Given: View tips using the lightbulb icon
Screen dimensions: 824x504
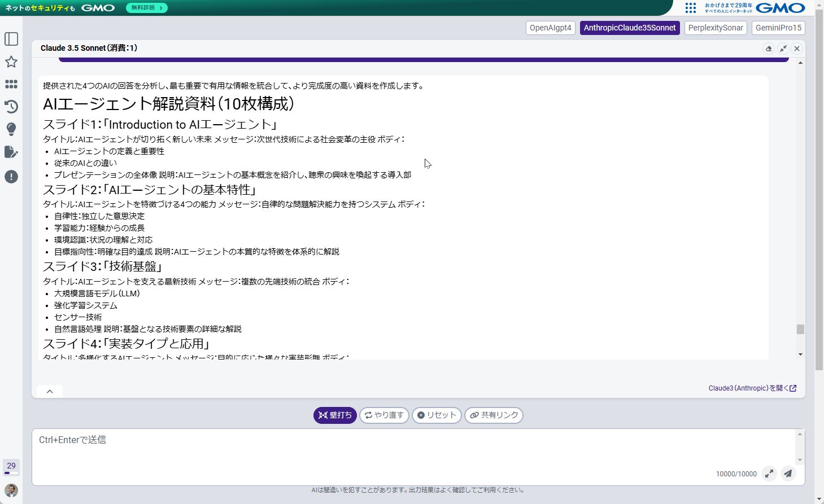Looking at the screenshot, I should [11, 129].
